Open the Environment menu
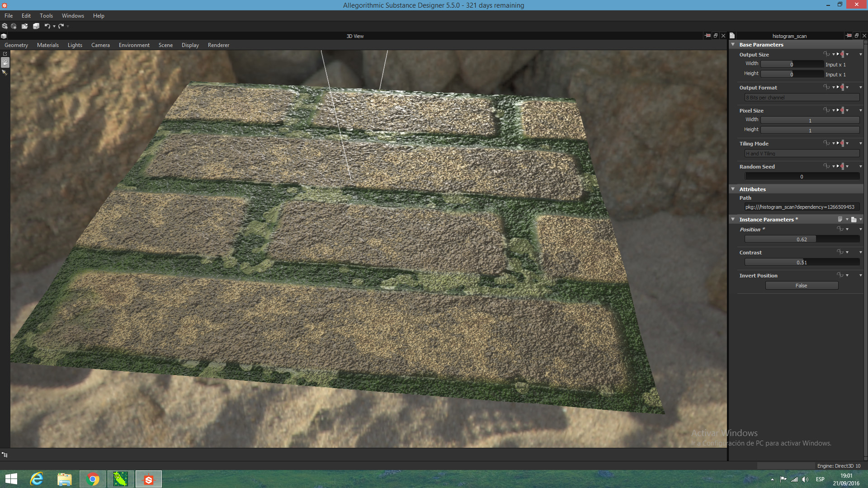This screenshot has width=868, height=488. [x=134, y=45]
